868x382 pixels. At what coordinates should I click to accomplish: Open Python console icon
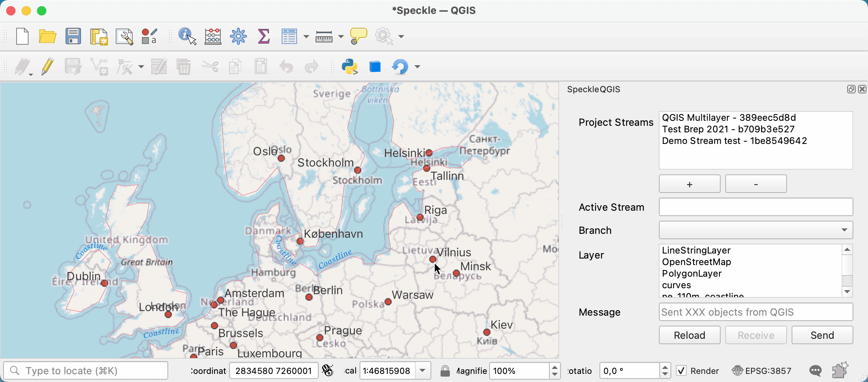[350, 67]
